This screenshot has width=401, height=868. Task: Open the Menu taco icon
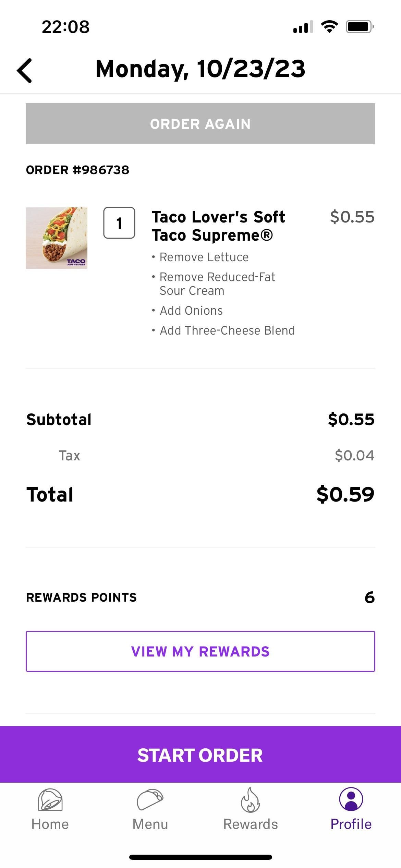coord(150,799)
